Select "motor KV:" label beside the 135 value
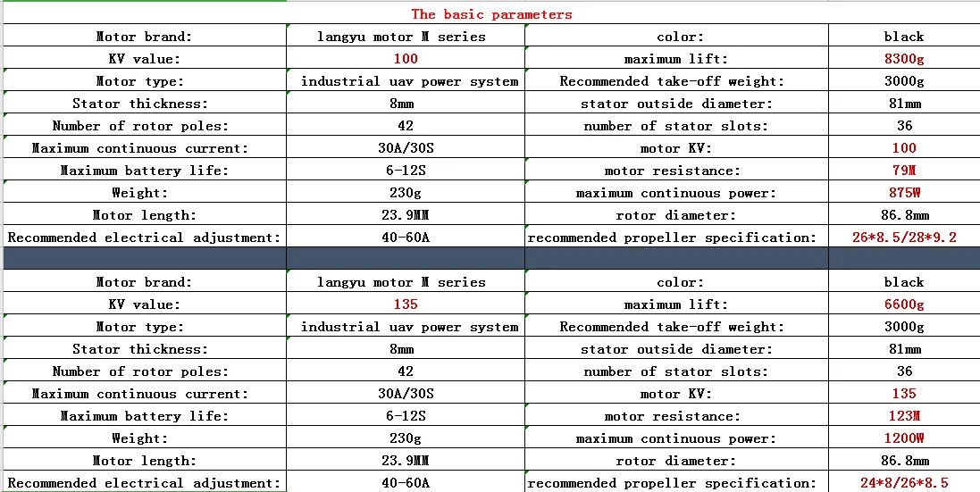Image resolution: width=980 pixels, height=492 pixels. (x=675, y=394)
